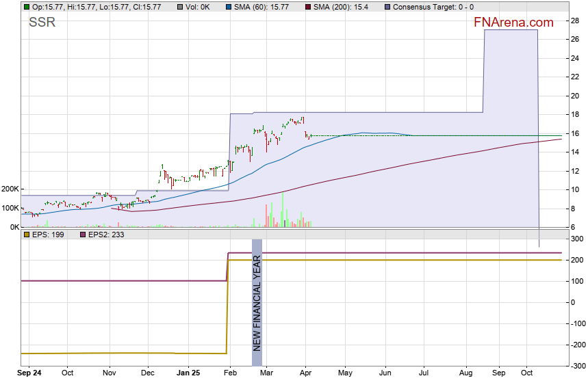The height and width of the screenshot is (387, 588).
Task: Click the 'Sep 24' date axis label
Action: pos(29,374)
